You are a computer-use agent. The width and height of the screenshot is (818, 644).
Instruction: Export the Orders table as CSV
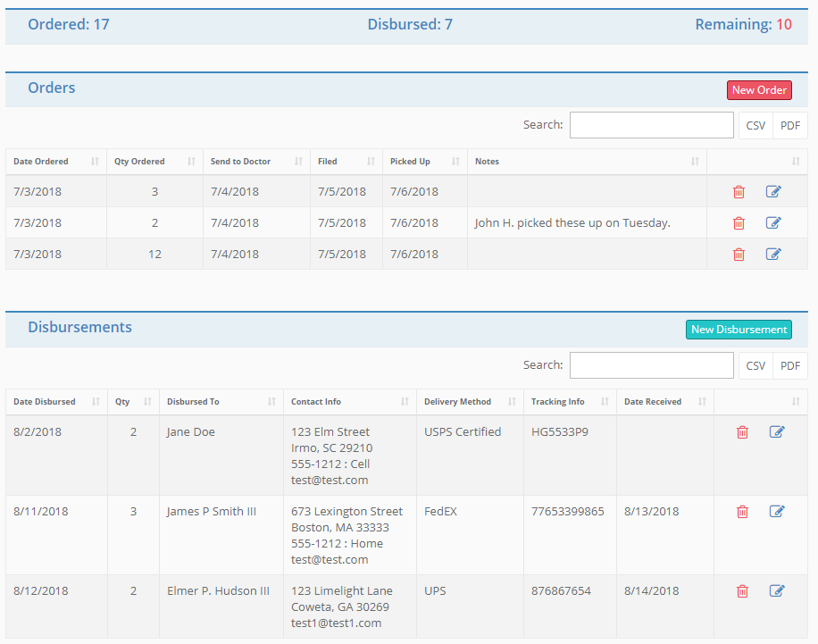coord(755,125)
